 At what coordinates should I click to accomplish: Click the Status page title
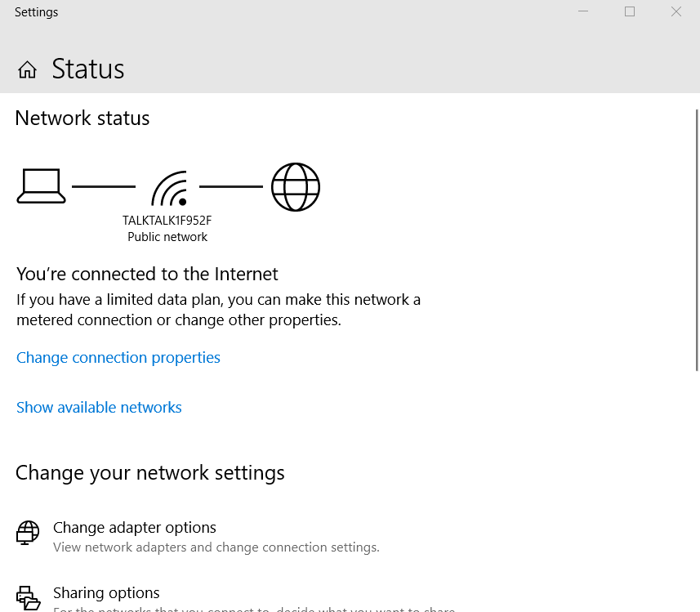pos(88,69)
